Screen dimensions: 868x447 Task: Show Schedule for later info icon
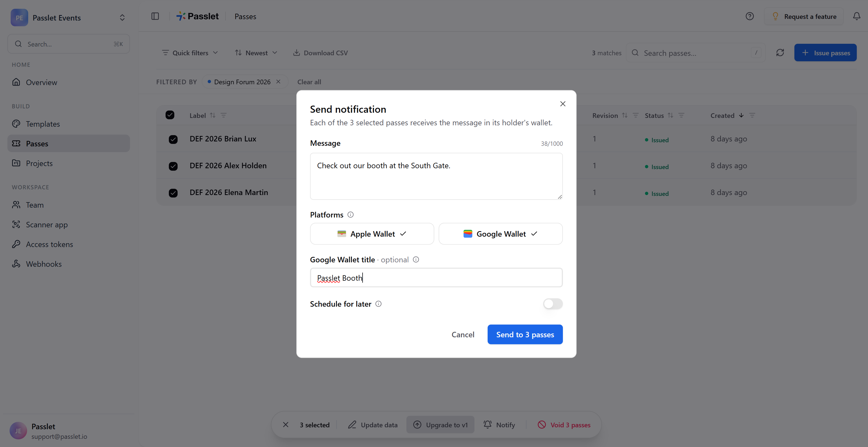(378, 304)
